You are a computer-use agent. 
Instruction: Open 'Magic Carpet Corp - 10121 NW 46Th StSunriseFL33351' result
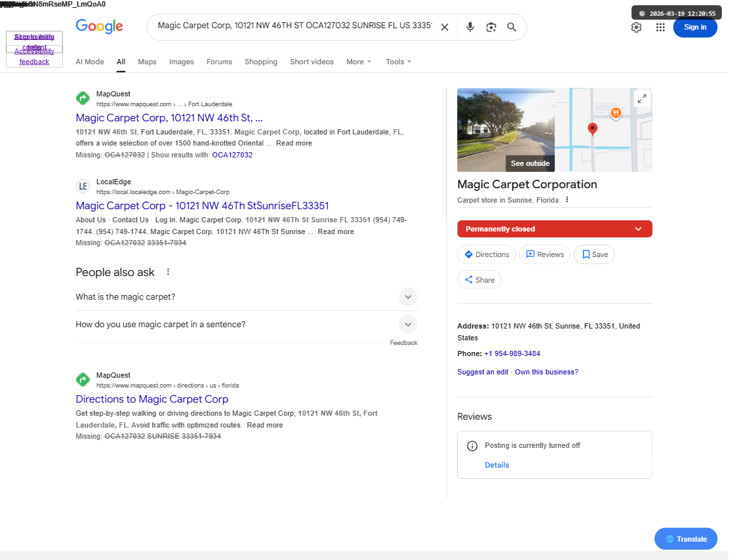pyautogui.click(x=202, y=205)
